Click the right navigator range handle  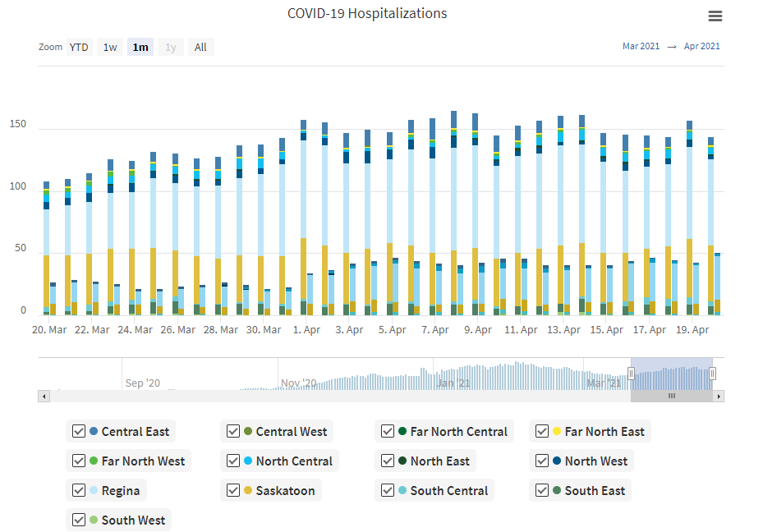[x=712, y=374]
